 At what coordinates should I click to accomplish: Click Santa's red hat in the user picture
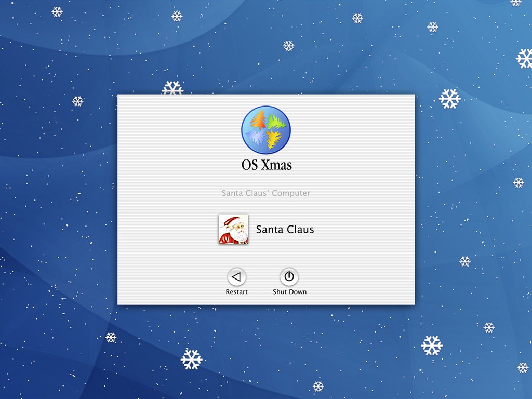tap(229, 222)
